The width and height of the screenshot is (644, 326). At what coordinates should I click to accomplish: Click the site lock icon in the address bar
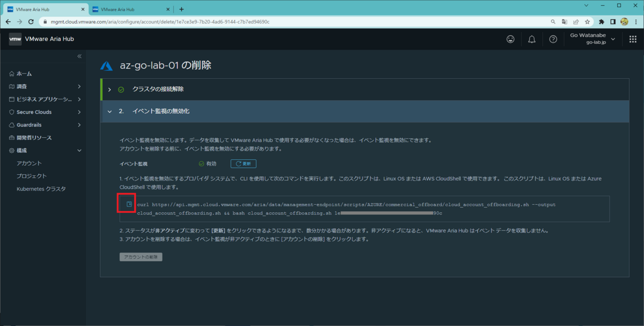pos(45,22)
